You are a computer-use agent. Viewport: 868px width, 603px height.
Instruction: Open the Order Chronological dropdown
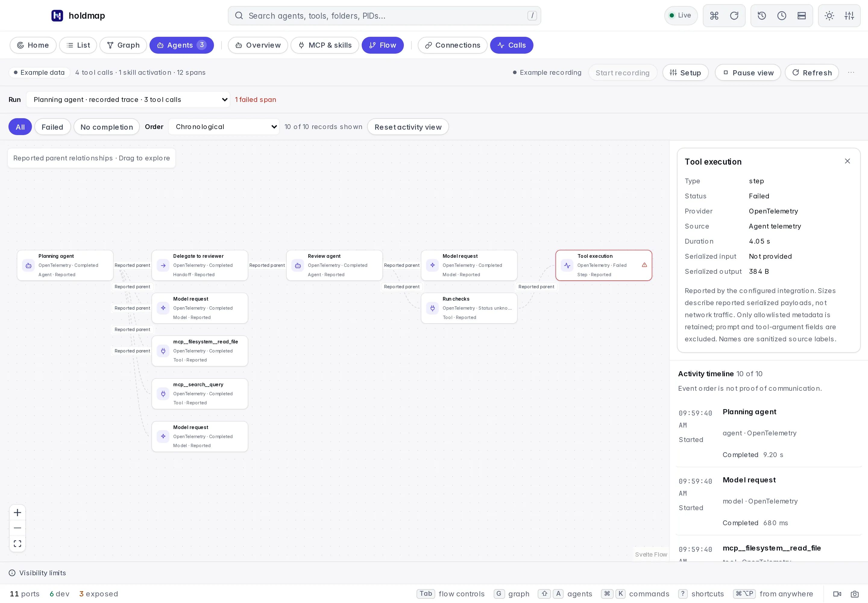[224, 127]
